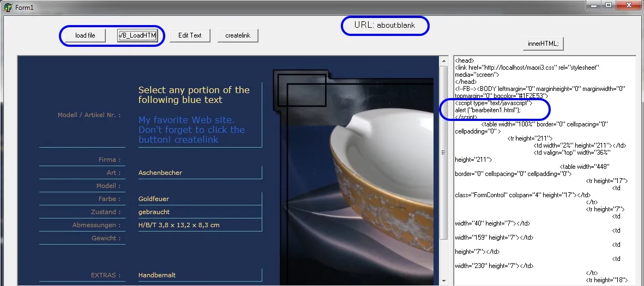Image resolution: width=644 pixels, height=286 pixels.
Task: Click the 'H/B/T 3,8 x 13,2 x 8,3 cm' value
Action: (x=179, y=226)
